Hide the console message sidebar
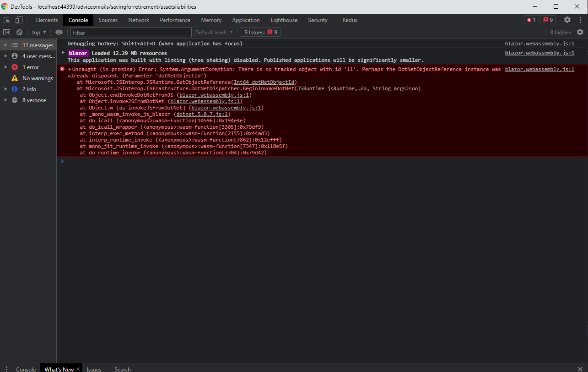The height and width of the screenshot is (372, 588). point(6,32)
